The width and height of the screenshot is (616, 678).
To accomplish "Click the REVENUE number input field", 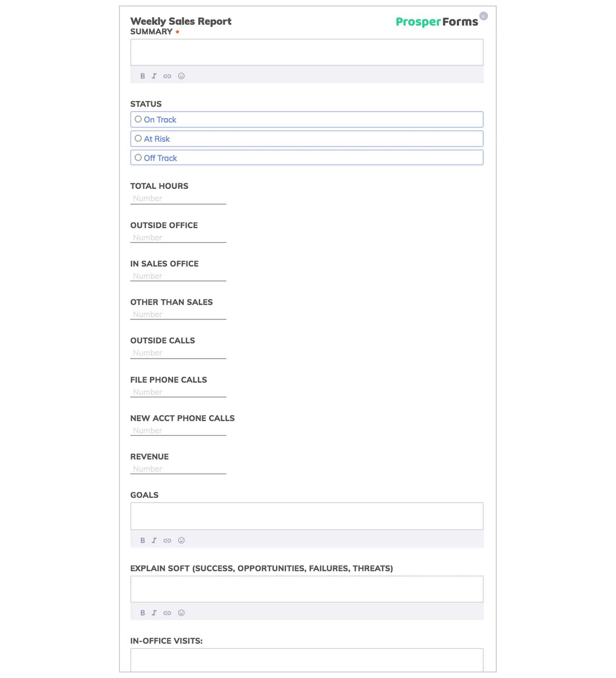I will pyautogui.click(x=178, y=468).
